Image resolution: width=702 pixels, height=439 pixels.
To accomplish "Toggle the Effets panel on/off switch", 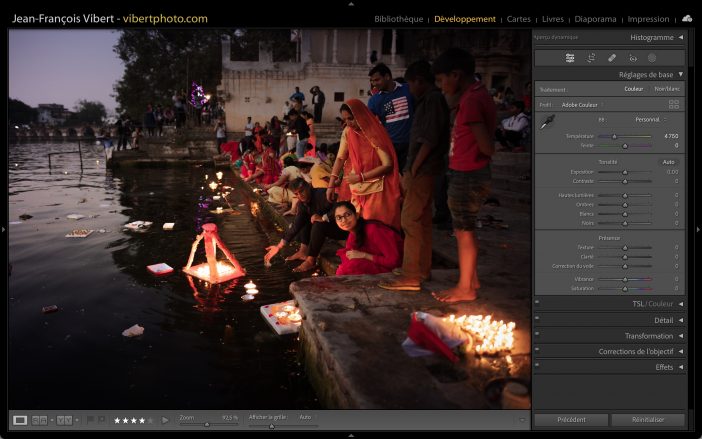I will [x=537, y=367].
